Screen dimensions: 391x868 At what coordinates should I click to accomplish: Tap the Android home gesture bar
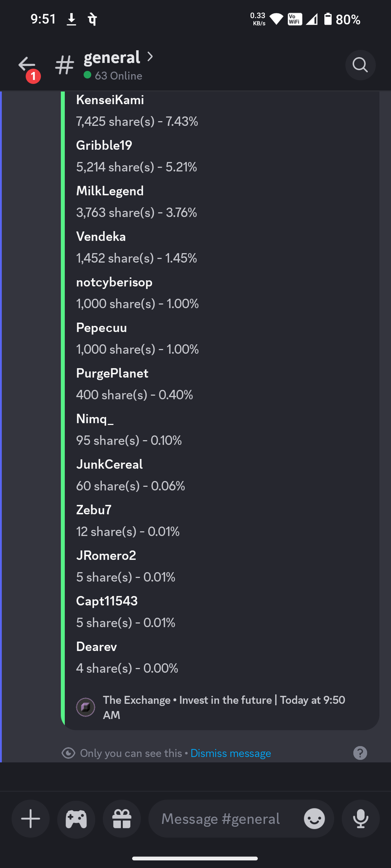coord(195,858)
